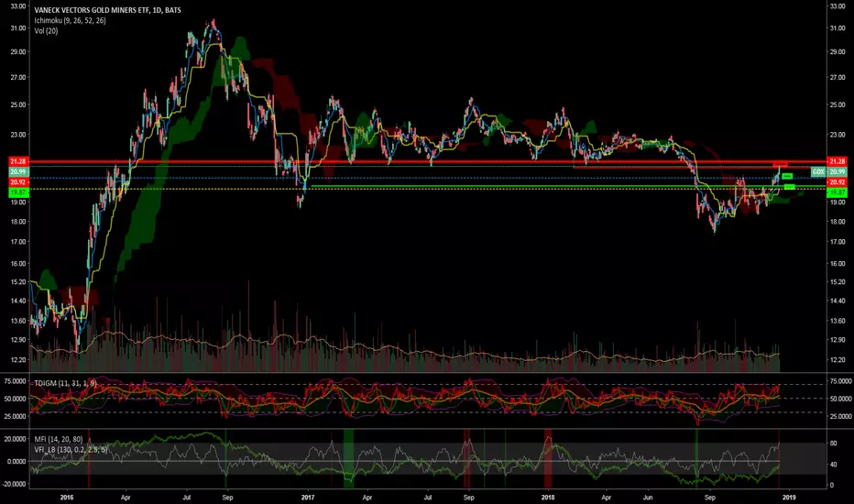
Task: Click 25.00 on the right price scale
Action: [838, 104]
